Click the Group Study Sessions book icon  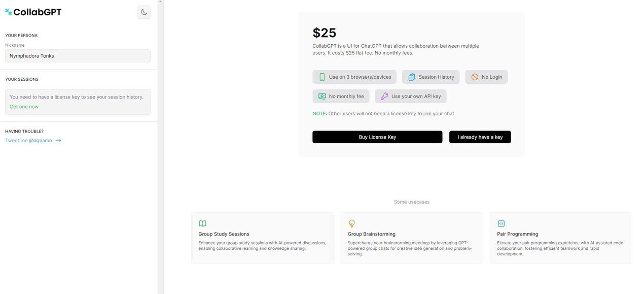point(202,223)
